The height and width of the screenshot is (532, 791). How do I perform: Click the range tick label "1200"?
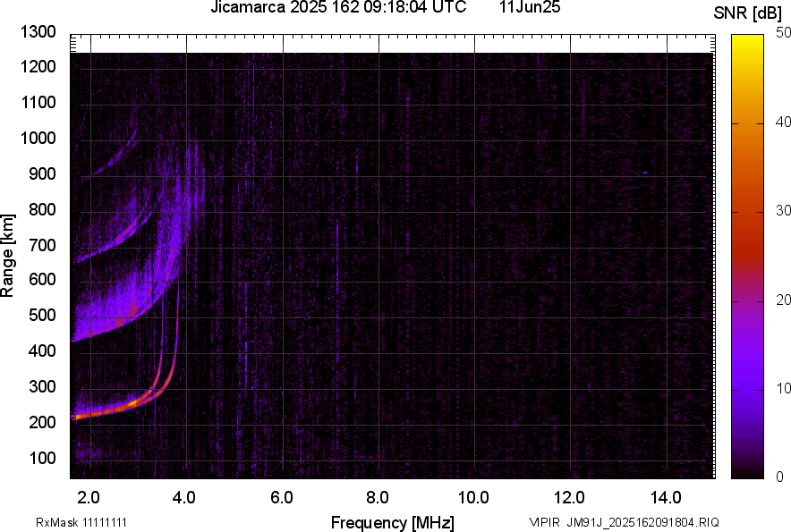(38, 66)
